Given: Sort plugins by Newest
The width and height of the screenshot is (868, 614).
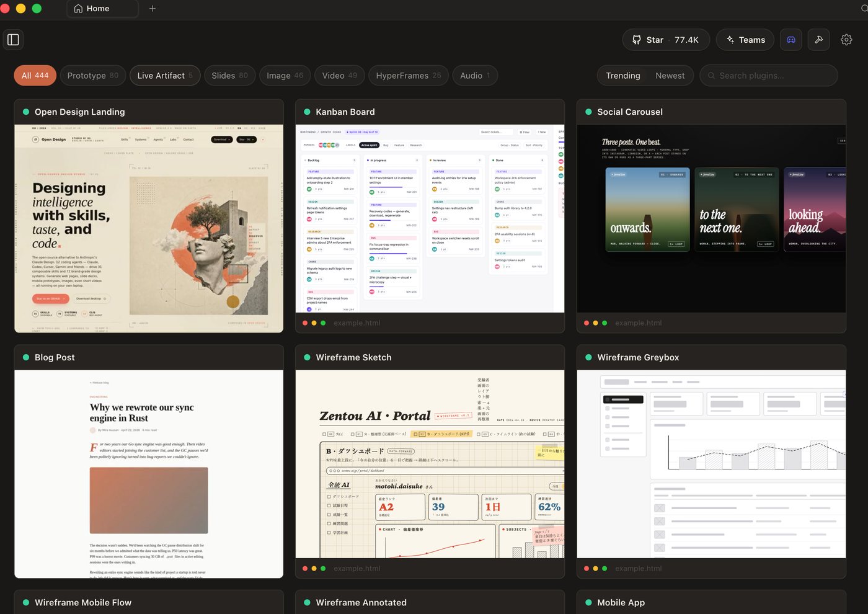Looking at the screenshot, I should (x=670, y=76).
